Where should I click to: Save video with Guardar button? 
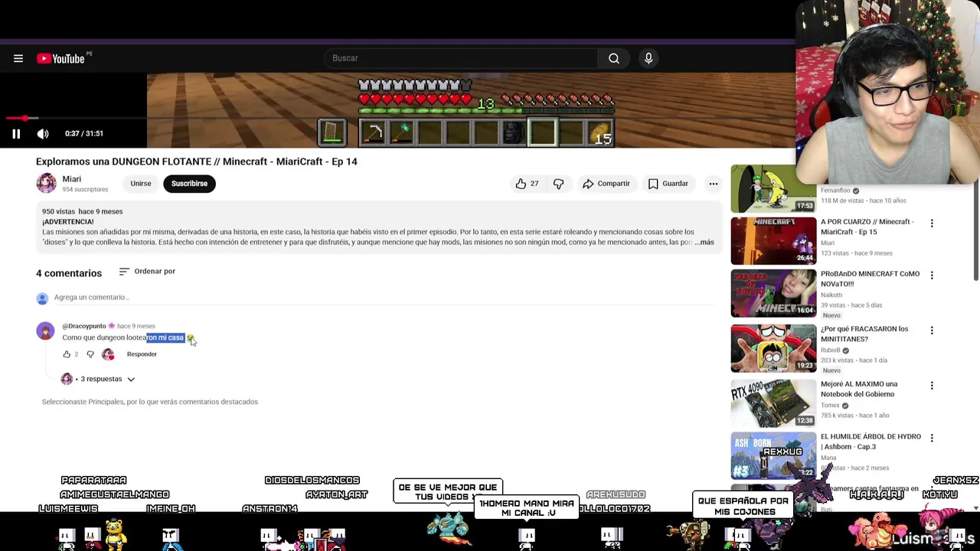pyautogui.click(x=668, y=184)
